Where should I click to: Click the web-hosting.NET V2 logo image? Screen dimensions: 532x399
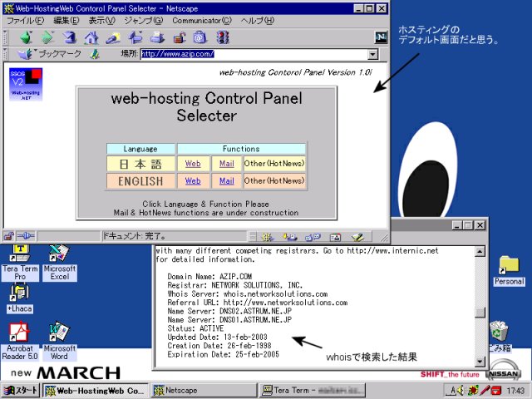pos(26,84)
